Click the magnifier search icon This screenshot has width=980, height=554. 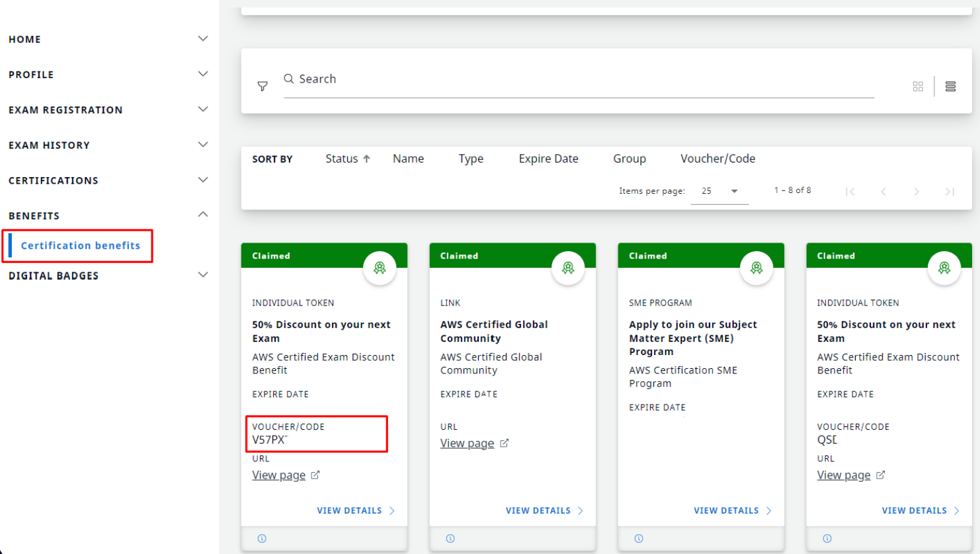tap(289, 79)
